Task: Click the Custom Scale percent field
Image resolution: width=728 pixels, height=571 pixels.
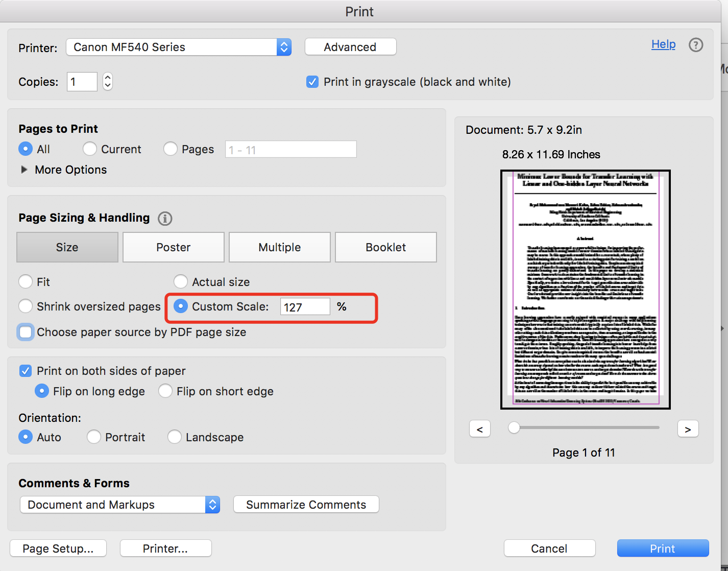Action: [x=305, y=306]
